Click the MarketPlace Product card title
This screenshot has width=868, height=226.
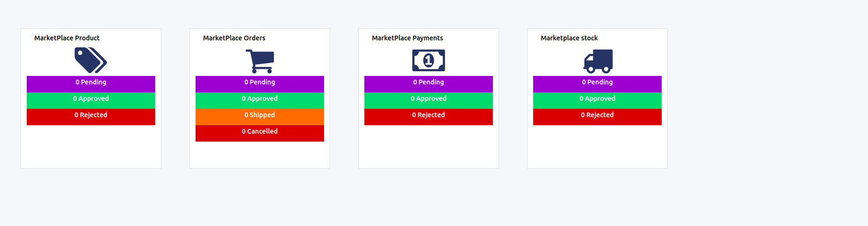67,38
